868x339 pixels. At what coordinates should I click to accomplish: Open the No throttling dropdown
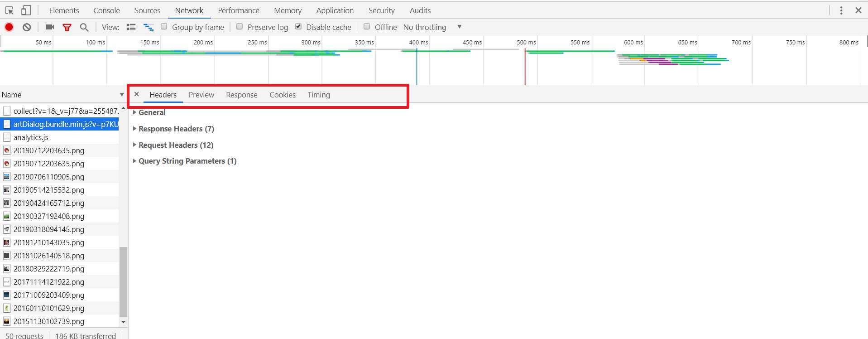tap(432, 27)
